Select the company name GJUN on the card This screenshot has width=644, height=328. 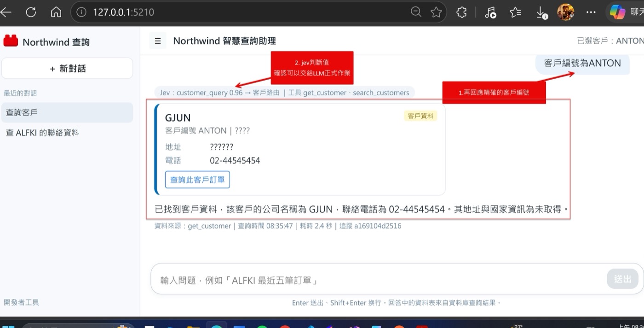(x=178, y=118)
